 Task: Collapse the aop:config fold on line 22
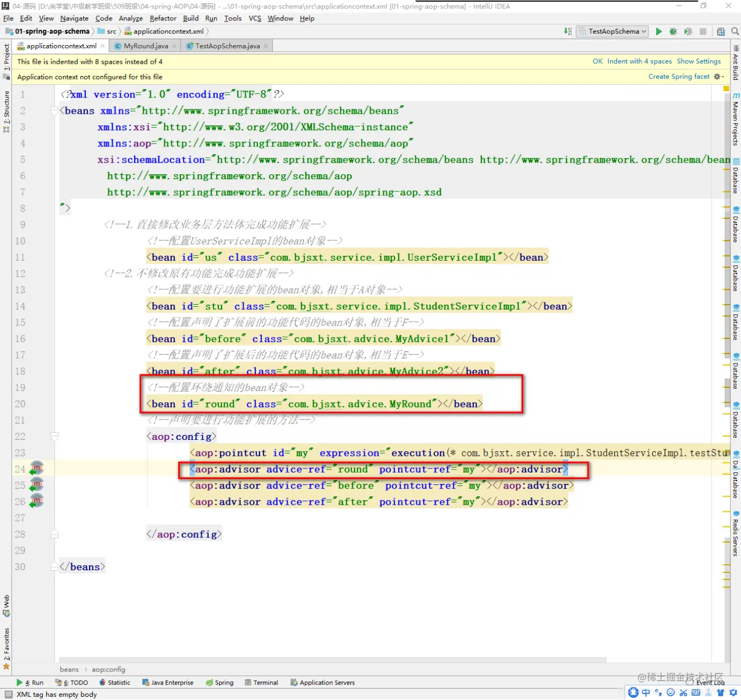[54, 437]
